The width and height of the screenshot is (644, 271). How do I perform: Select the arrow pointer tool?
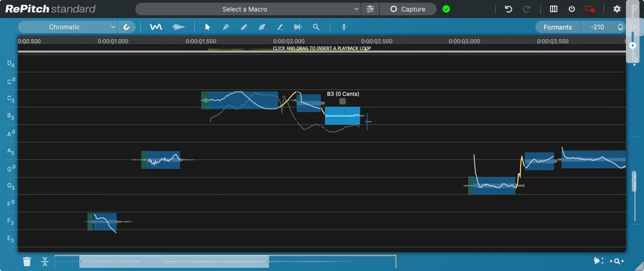(208, 27)
